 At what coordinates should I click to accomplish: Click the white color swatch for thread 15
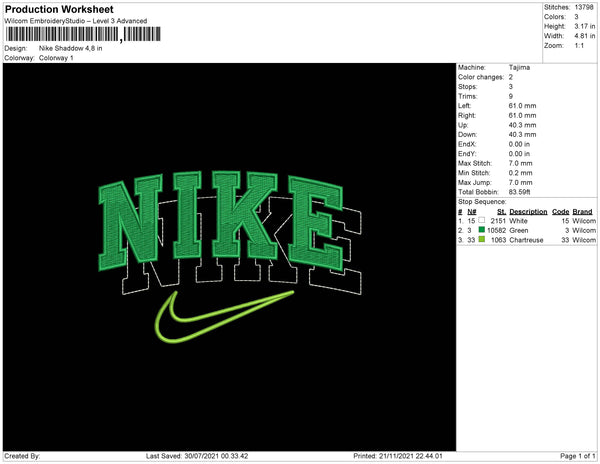point(482,220)
